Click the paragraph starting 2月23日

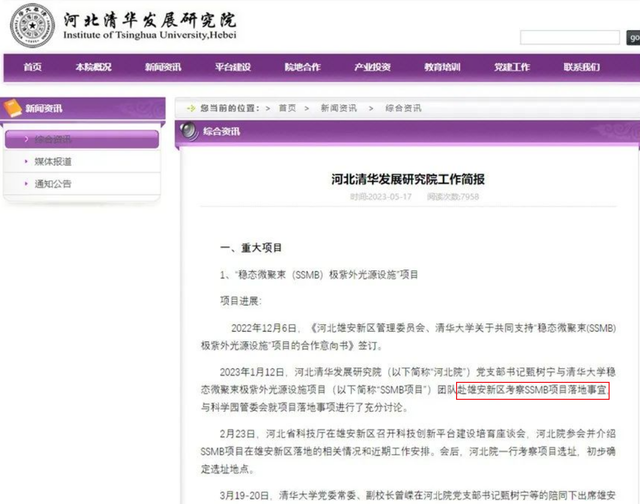click(408, 451)
